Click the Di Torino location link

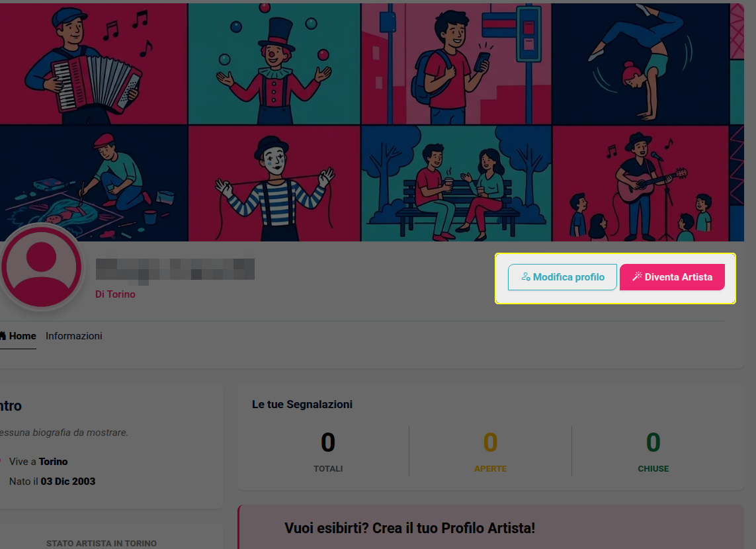115,294
